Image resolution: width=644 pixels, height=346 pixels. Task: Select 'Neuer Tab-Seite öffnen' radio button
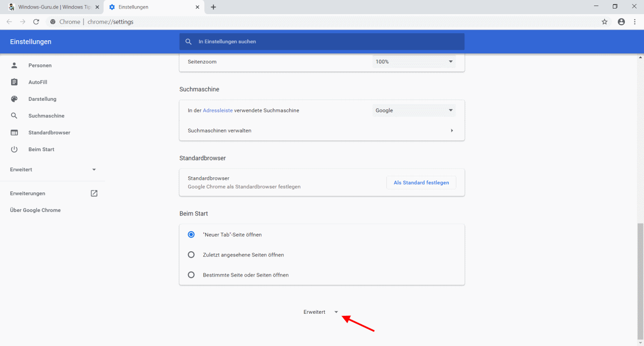click(191, 234)
